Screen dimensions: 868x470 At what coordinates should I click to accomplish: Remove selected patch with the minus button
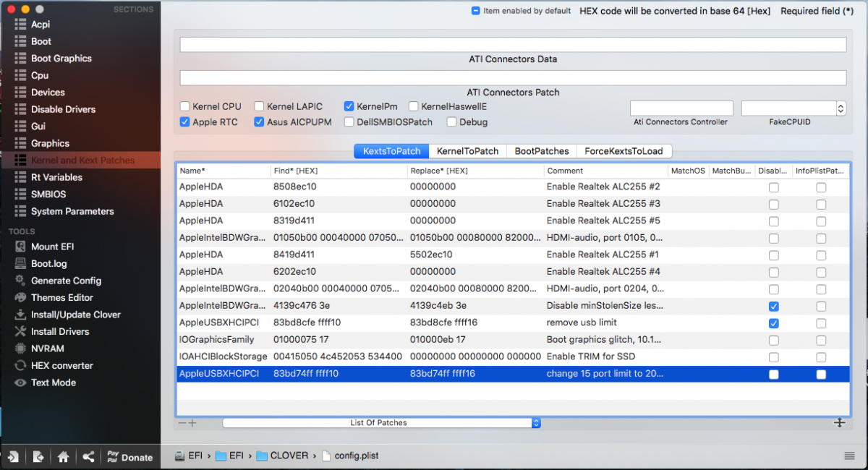point(182,423)
